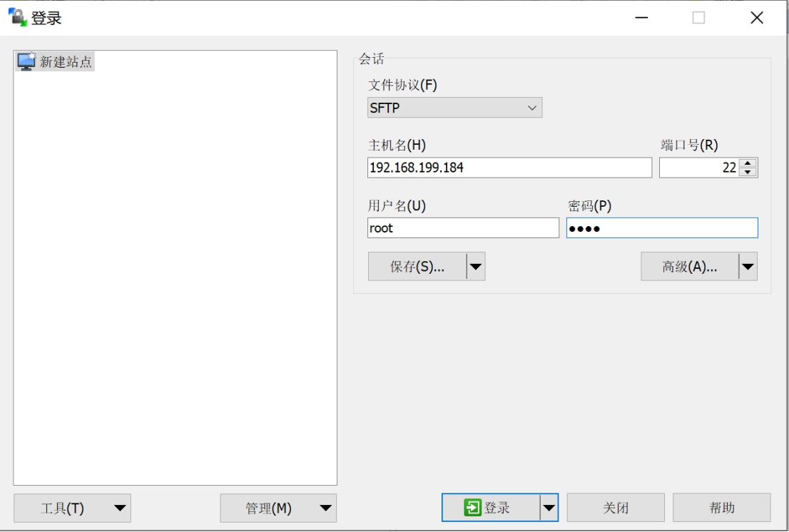Click the 用户名 field showing root
Image resolution: width=789 pixels, height=532 pixels.
click(462, 227)
